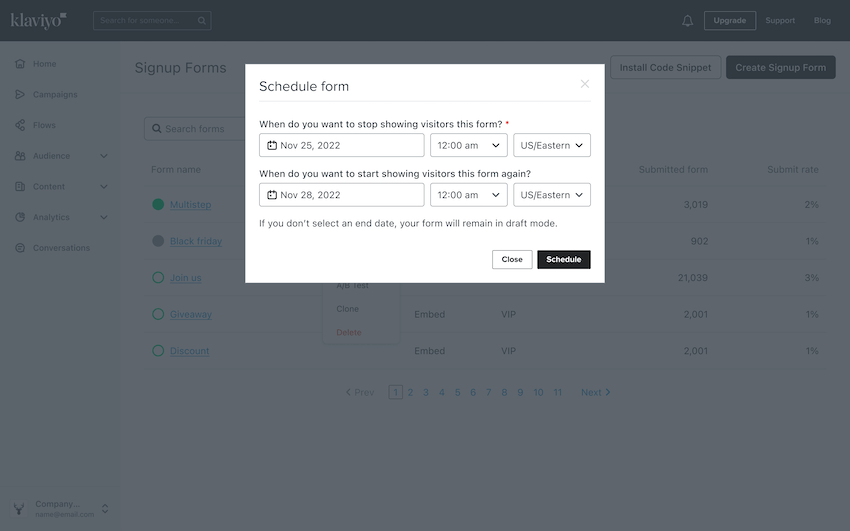The height and width of the screenshot is (531, 850).
Task: Click the Nov 25, 2022 date field
Action: [x=342, y=145]
